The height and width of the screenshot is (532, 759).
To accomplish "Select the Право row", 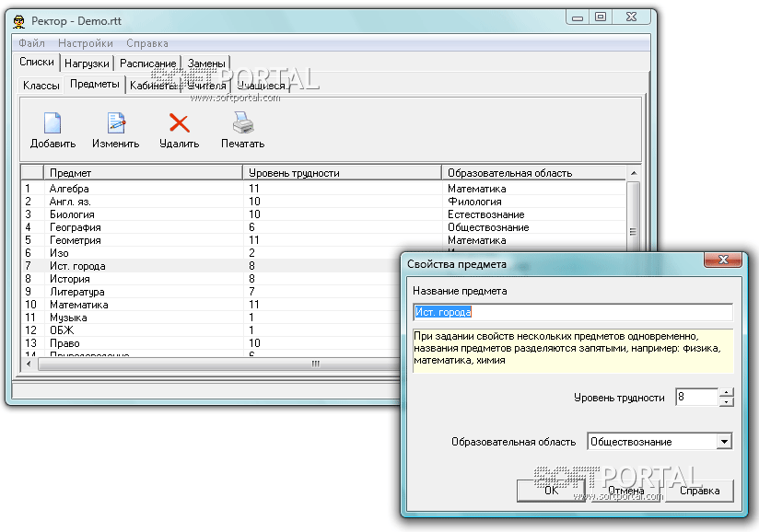I will [x=211, y=343].
